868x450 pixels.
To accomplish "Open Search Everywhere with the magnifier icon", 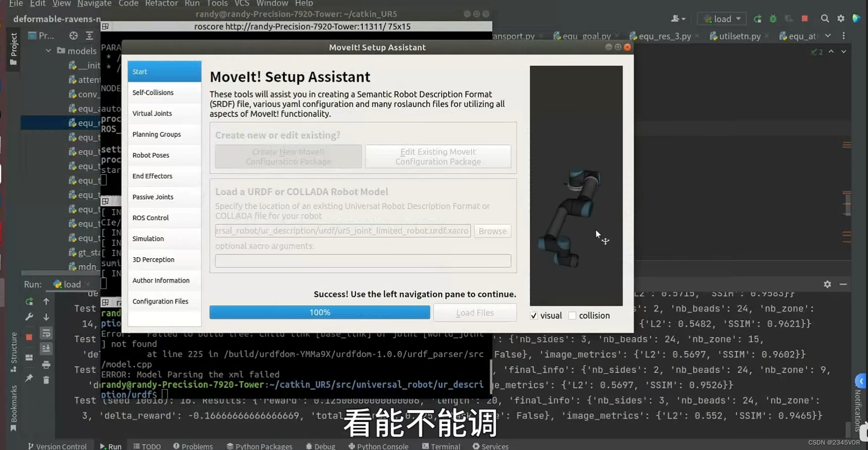I will coord(825,18).
